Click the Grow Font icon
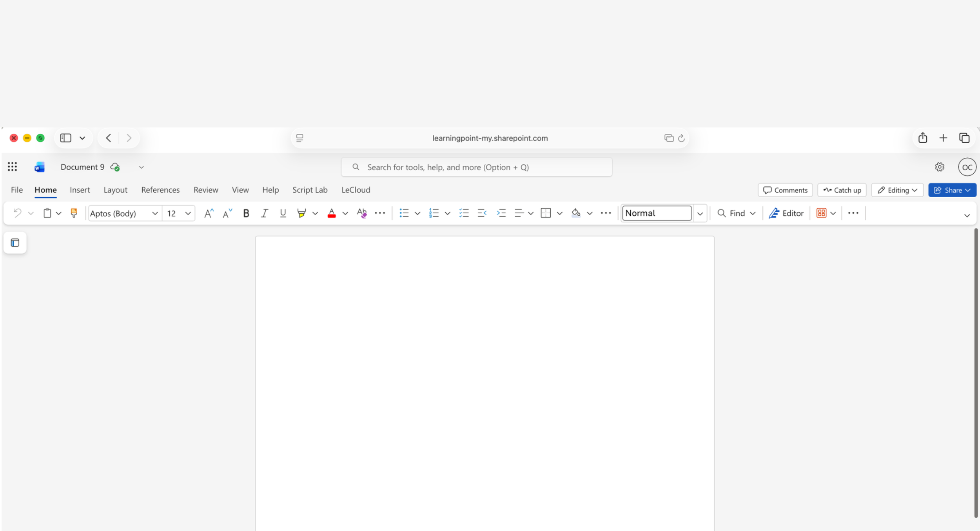This screenshot has height=531, width=980. tap(209, 213)
